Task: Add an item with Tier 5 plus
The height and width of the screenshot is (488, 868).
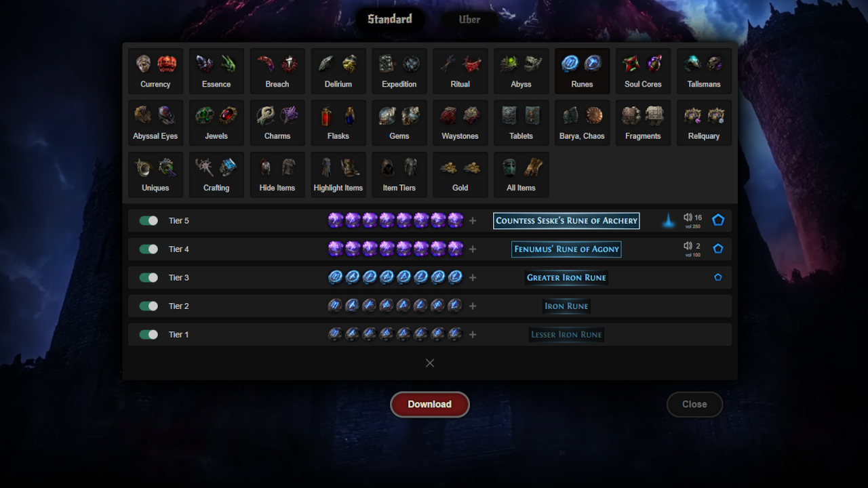Action: coord(473,220)
